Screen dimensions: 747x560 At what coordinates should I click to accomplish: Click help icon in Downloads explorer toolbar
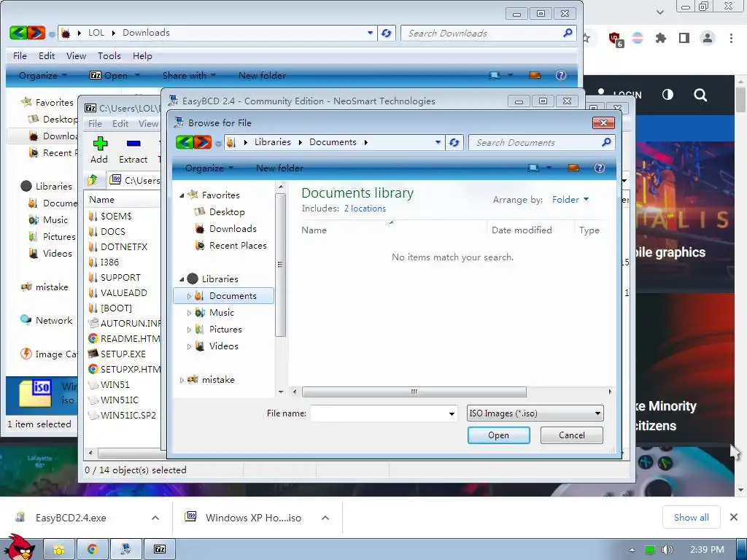pyautogui.click(x=561, y=75)
